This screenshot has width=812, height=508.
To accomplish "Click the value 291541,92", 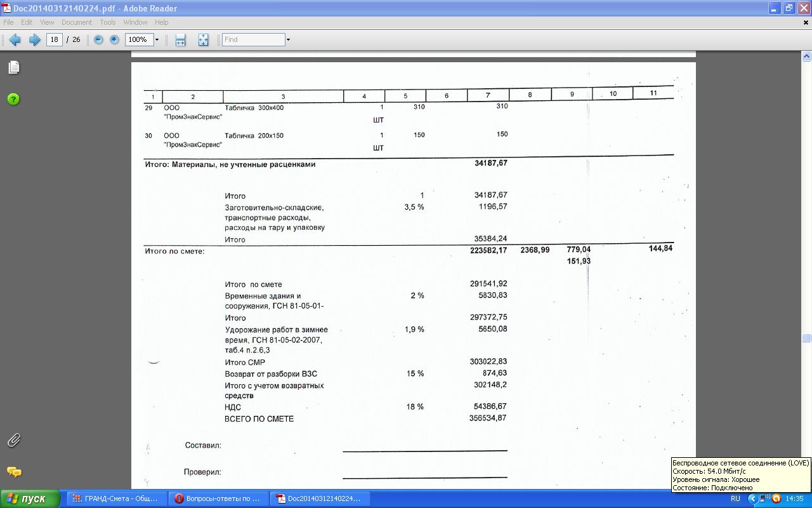I will [488, 284].
